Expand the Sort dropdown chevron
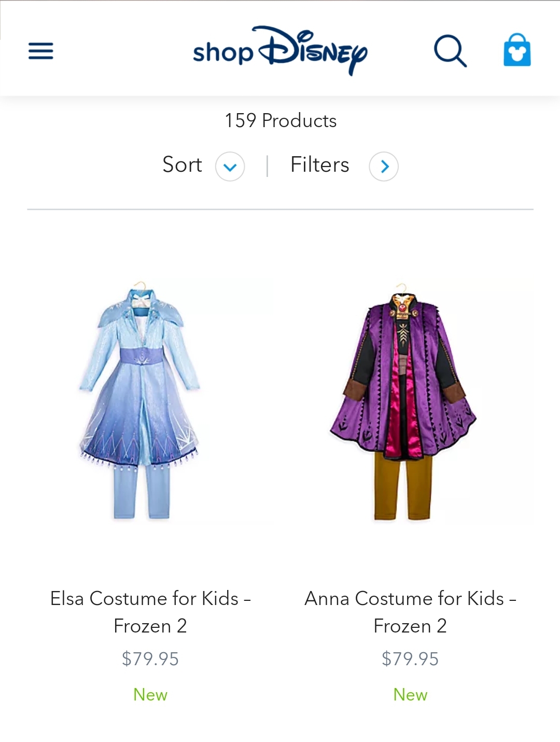Image resolution: width=560 pixels, height=742 pixels. pyautogui.click(x=230, y=167)
